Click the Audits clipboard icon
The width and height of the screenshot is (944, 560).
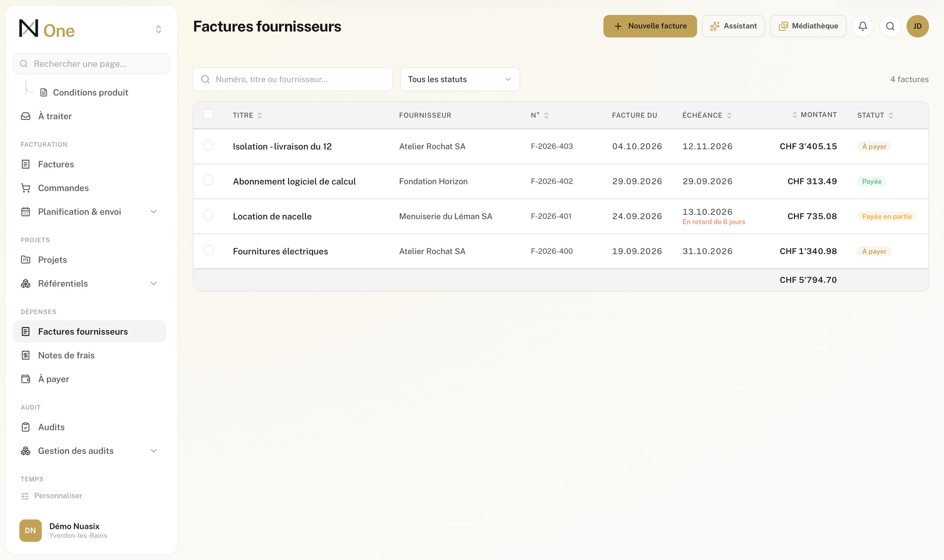tap(26, 427)
